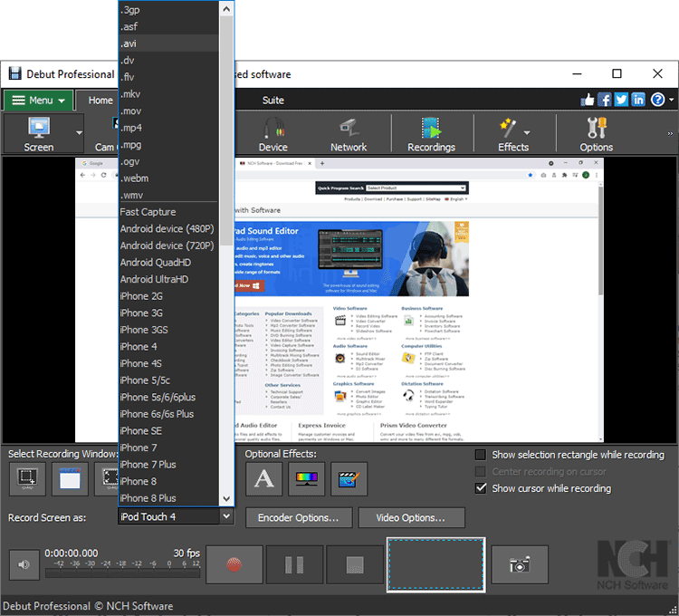Choose iPhone 5s/6/6plus preset
Screen dimensions: 679x616
(168, 398)
